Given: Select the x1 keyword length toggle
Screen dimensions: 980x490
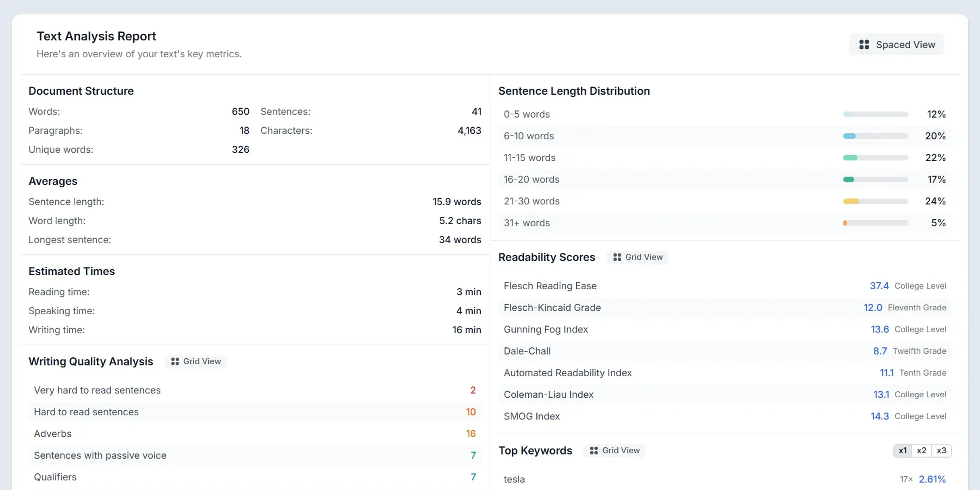Looking at the screenshot, I should [902, 451].
